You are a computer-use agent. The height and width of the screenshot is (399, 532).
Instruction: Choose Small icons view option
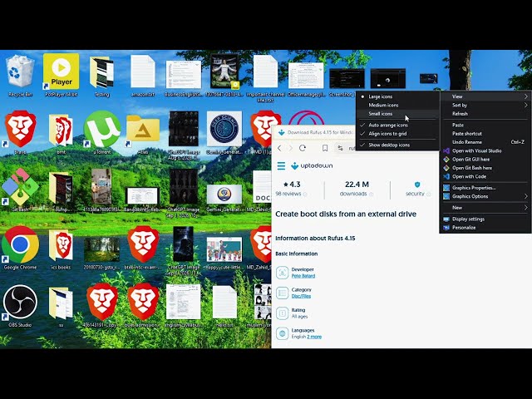397,114
